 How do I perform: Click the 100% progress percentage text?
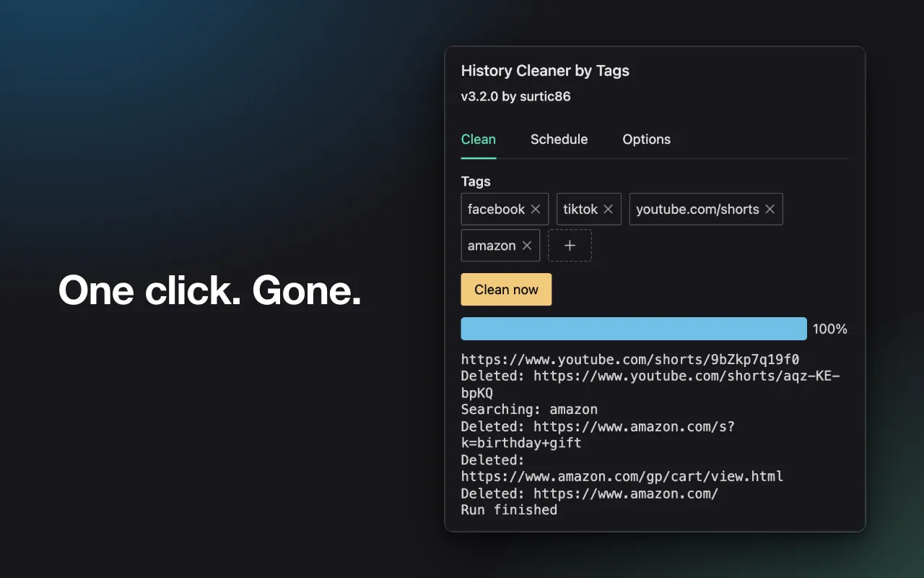830,329
